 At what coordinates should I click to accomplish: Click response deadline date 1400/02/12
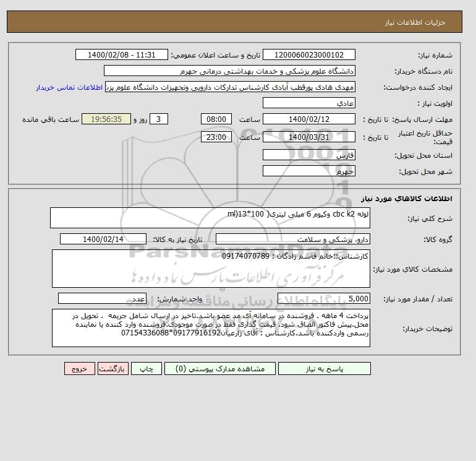pyautogui.click(x=308, y=119)
